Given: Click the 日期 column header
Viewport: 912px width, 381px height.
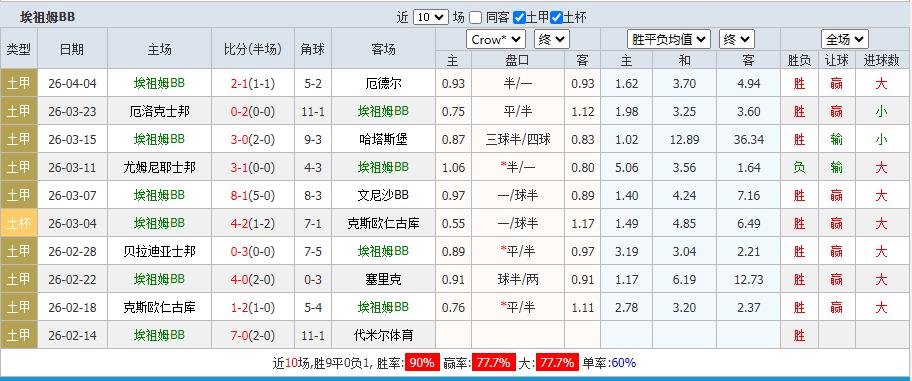Looking at the screenshot, I should [72, 49].
